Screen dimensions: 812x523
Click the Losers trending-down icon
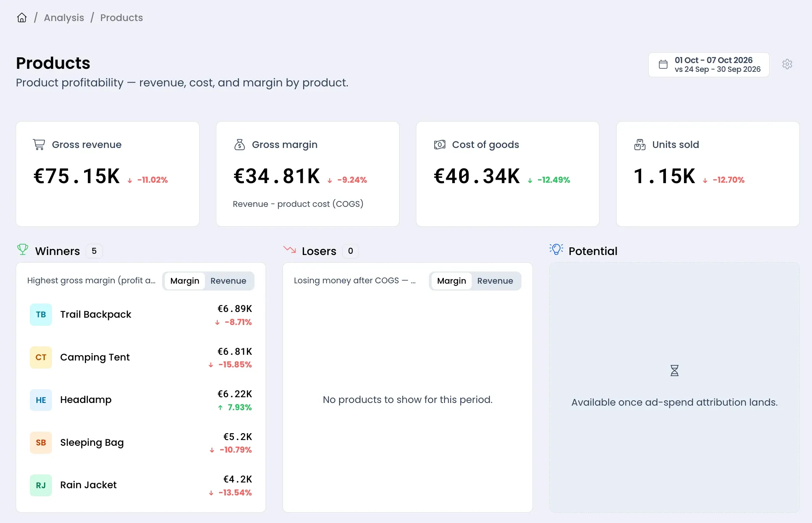point(289,250)
